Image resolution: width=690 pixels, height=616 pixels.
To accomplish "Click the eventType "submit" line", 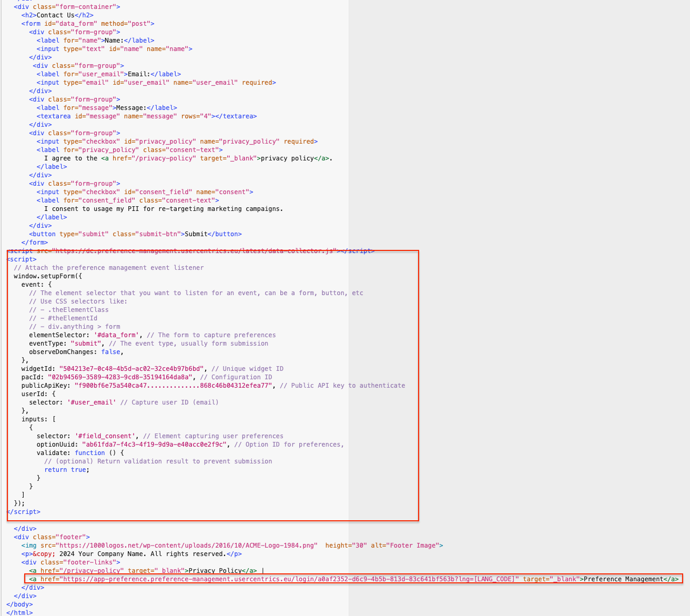I will [x=149, y=344].
